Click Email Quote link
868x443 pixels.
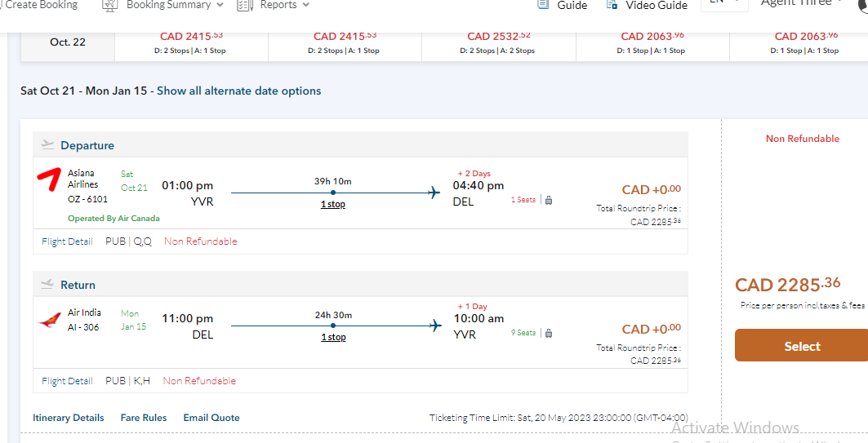(211, 418)
